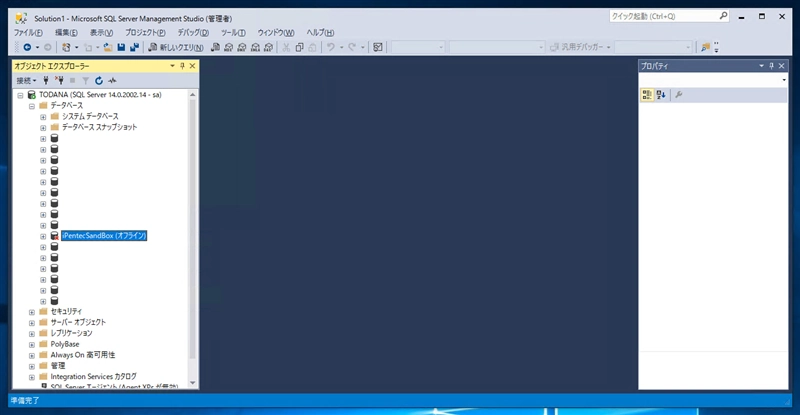
Task: Expand the システム データベース folder
Action: pyautogui.click(x=43, y=117)
